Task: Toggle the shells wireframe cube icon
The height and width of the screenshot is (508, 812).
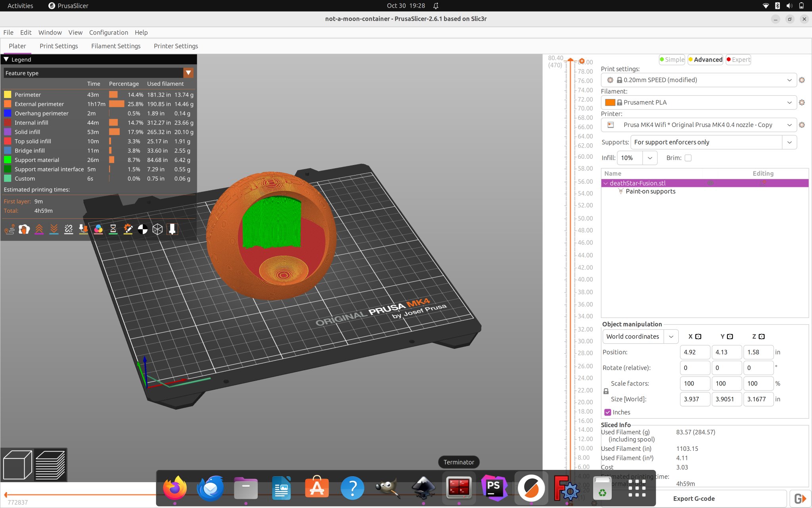Action: coord(157,229)
